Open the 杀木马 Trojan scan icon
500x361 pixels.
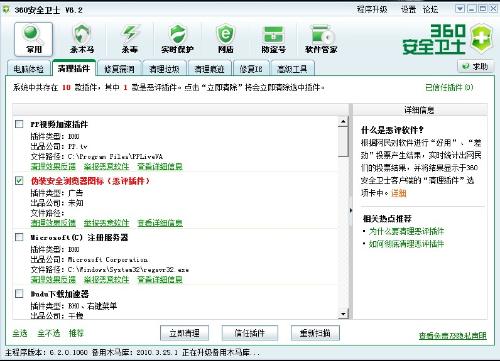tap(82, 39)
